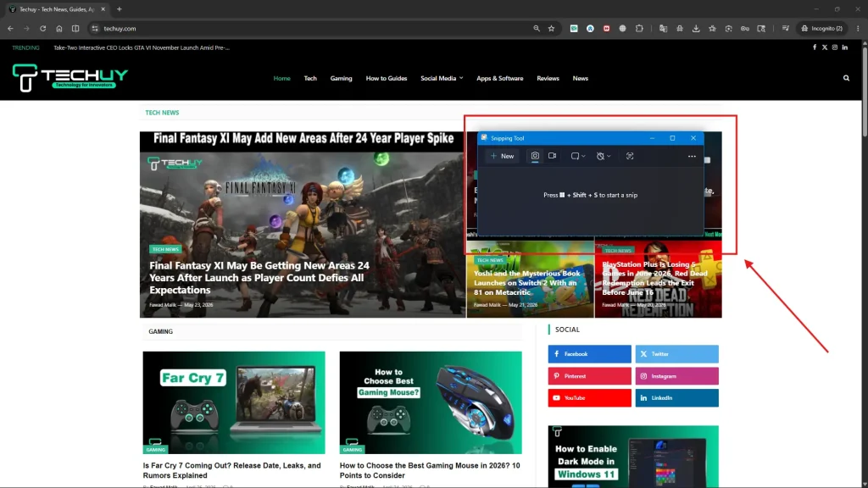Go back in the browser
Image resolution: width=868 pixels, height=488 pixels.
pyautogui.click(x=10, y=28)
